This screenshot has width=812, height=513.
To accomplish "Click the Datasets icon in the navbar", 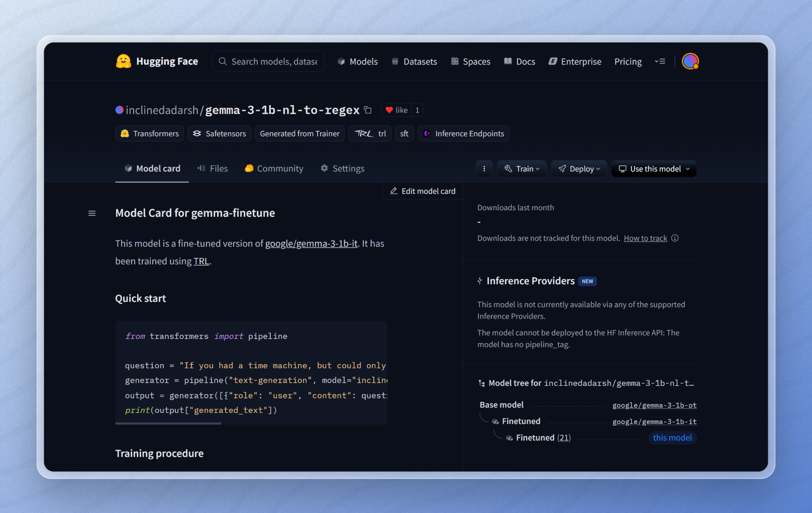I will point(394,61).
